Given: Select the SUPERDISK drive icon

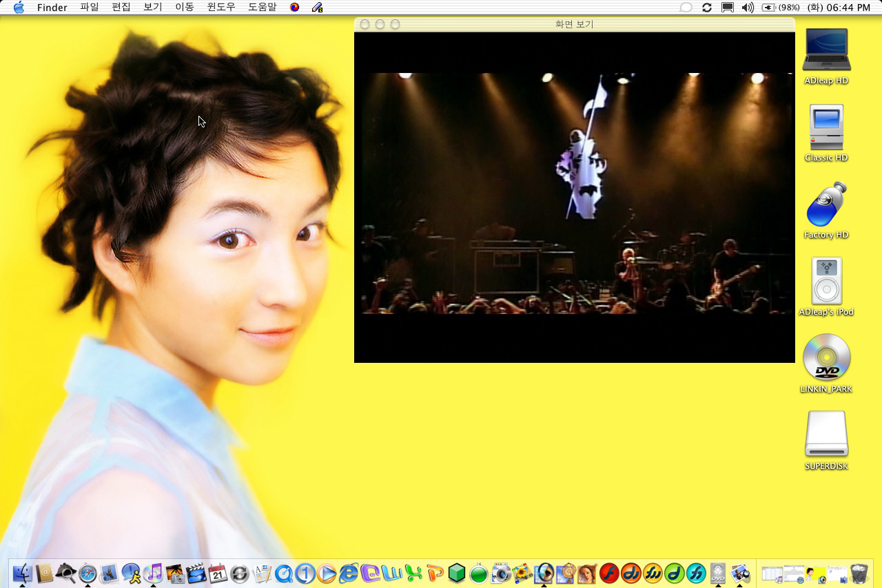Looking at the screenshot, I should point(826,434).
